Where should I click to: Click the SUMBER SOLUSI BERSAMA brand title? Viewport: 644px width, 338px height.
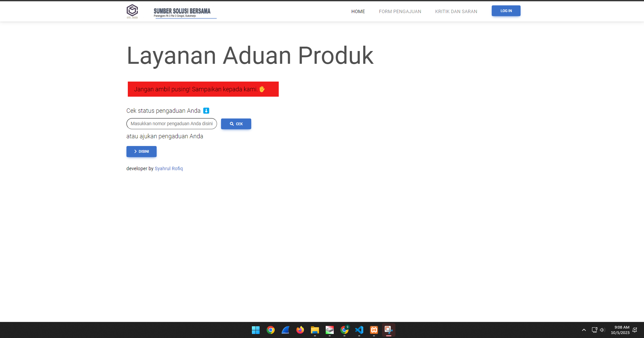point(182,11)
